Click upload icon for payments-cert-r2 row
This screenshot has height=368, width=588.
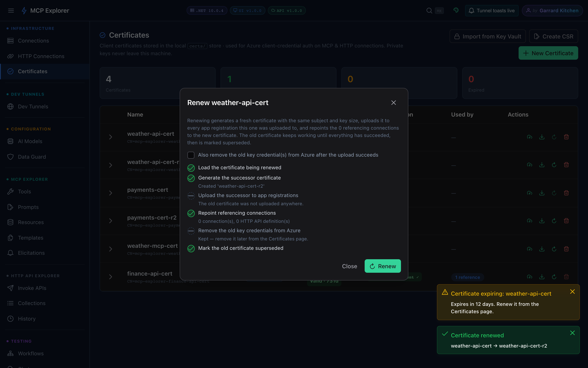(x=529, y=221)
